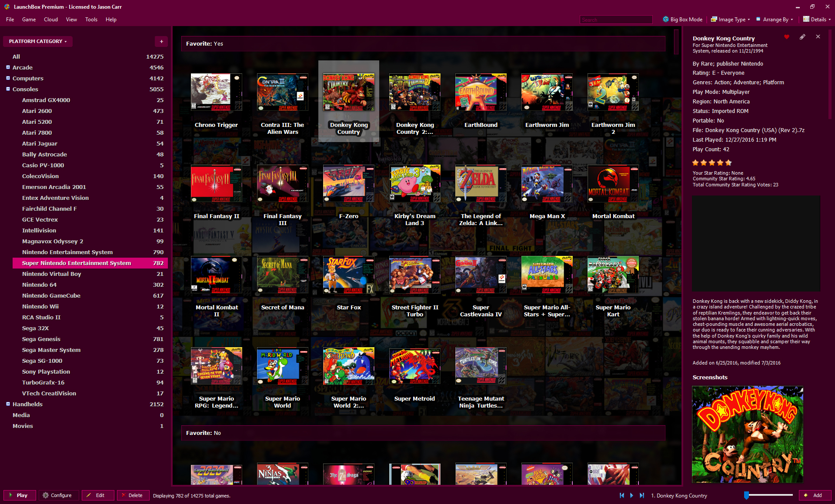Select Contra III: The Alien Wars box art
This screenshot has width=835, height=504.
[x=282, y=92]
